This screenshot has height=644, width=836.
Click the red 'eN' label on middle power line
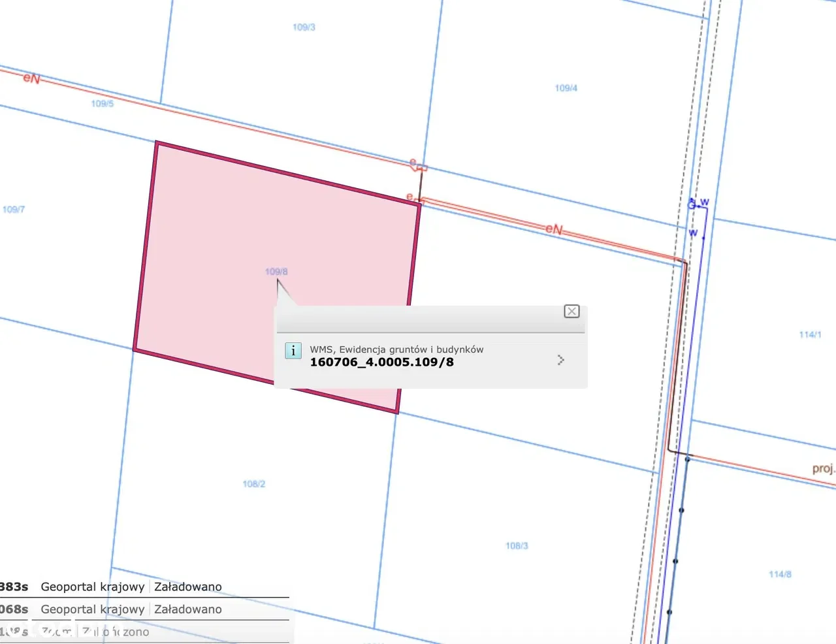click(554, 229)
